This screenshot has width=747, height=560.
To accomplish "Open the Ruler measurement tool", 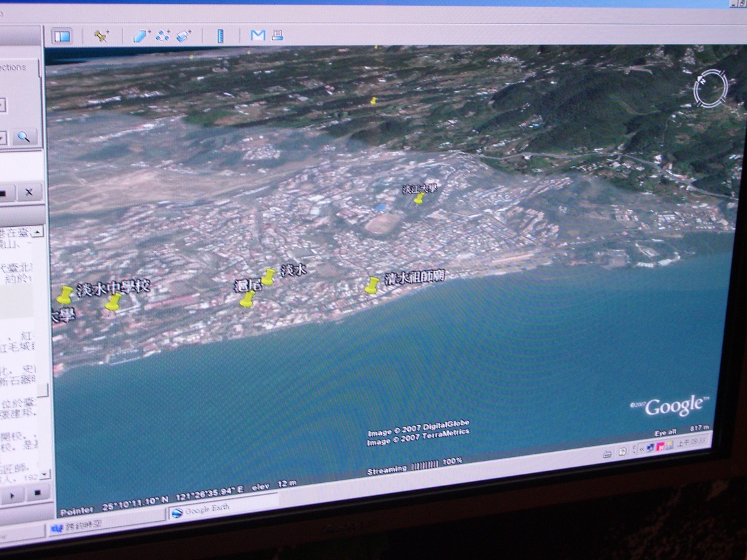I will point(220,36).
